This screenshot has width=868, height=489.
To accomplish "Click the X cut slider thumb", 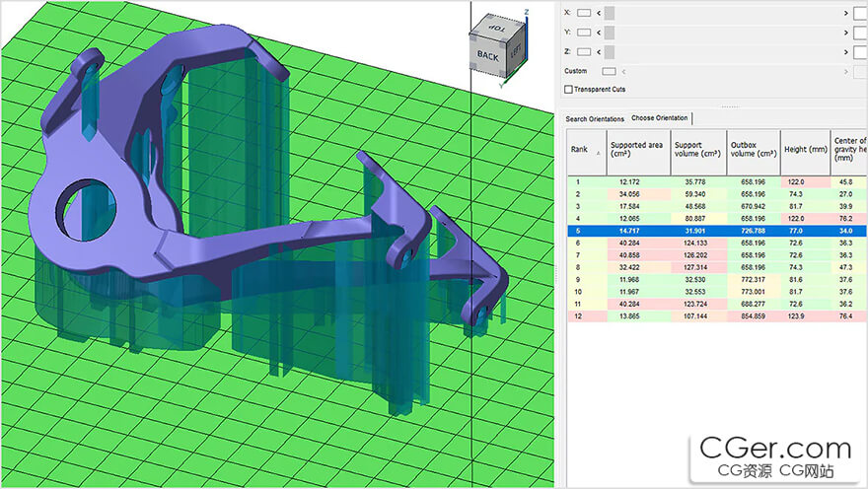I will tap(610, 13).
